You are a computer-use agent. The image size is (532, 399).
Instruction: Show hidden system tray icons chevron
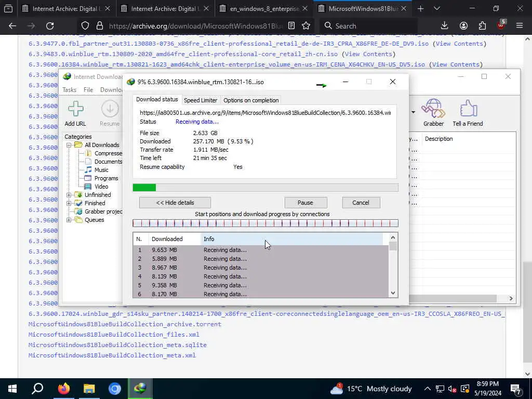point(428,389)
